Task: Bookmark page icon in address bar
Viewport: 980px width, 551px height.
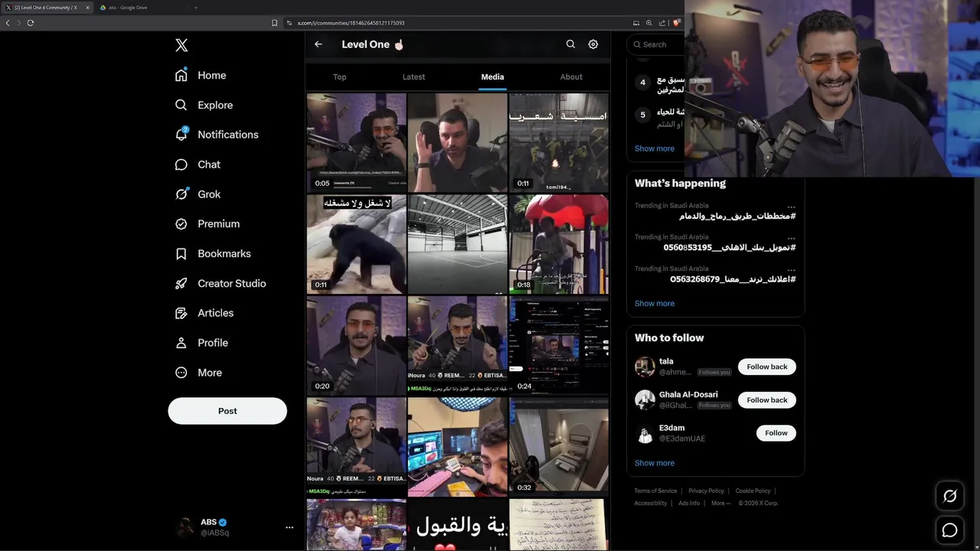Action: 275,23
